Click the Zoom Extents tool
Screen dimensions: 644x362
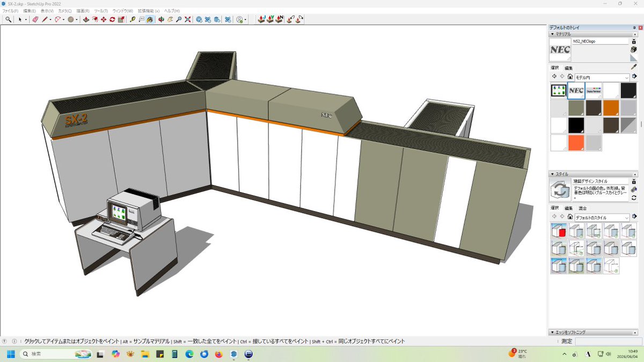[188, 19]
